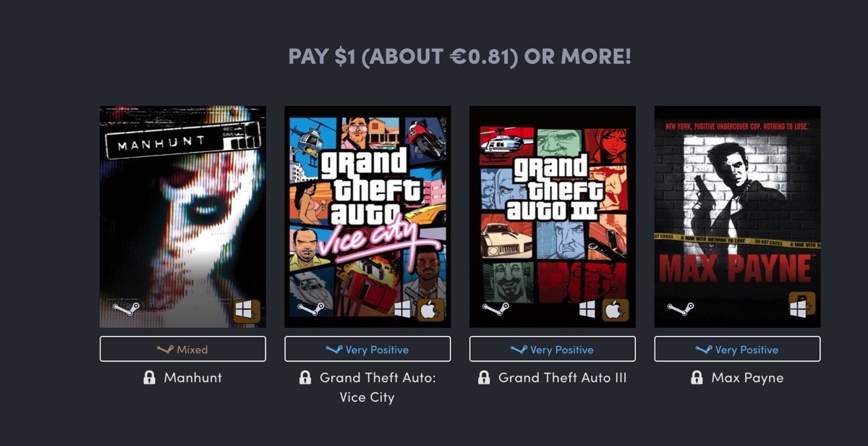Image resolution: width=868 pixels, height=446 pixels.
Task: Click the Windows icon on Manhunt cover
Action: point(247,311)
